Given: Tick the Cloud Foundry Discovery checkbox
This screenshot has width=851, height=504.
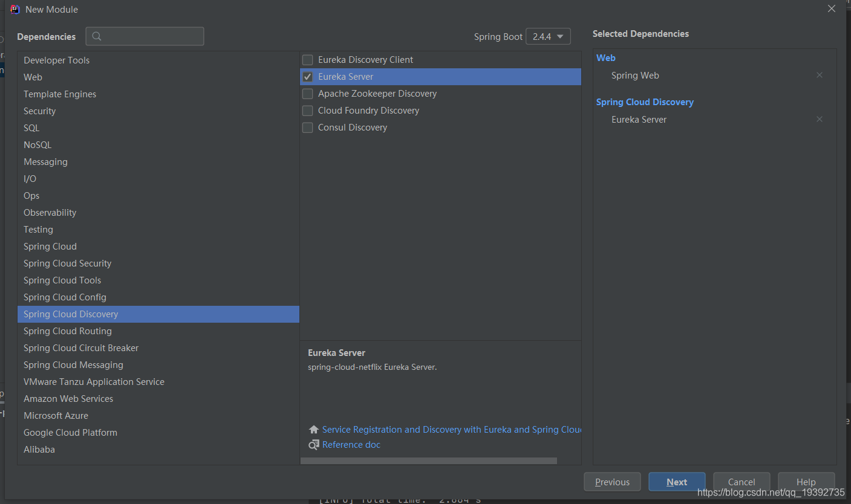Looking at the screenshot, I should pos(307,111).
